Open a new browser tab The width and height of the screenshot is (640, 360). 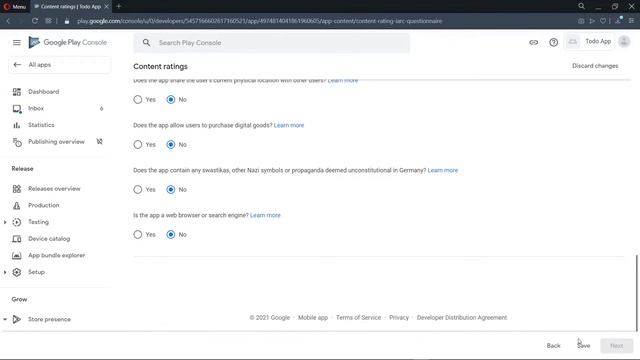(119, 7)
